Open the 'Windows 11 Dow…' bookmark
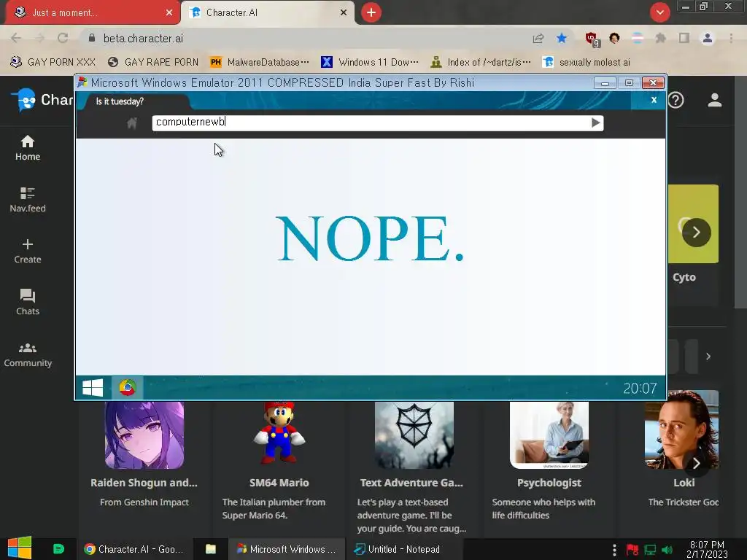This screenshot has height=560, width=747. pyautogui.click(x=370, y=62)
